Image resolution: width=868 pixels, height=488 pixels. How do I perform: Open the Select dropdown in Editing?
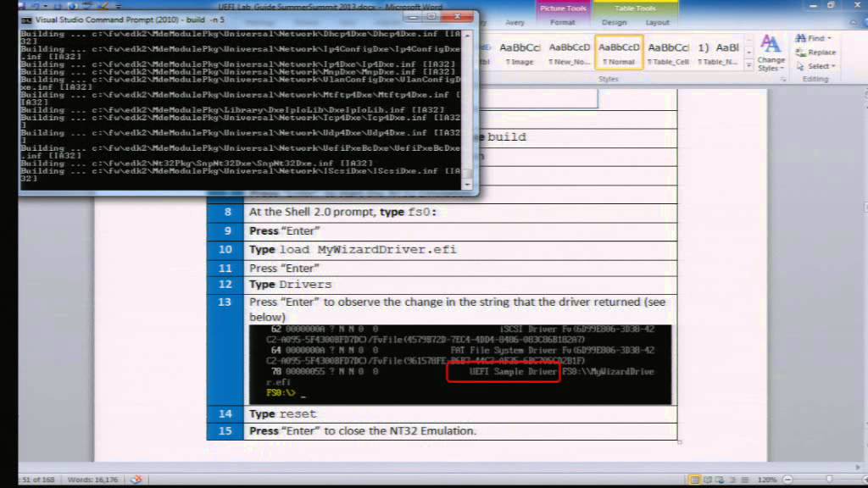click(x=816, y=66)
